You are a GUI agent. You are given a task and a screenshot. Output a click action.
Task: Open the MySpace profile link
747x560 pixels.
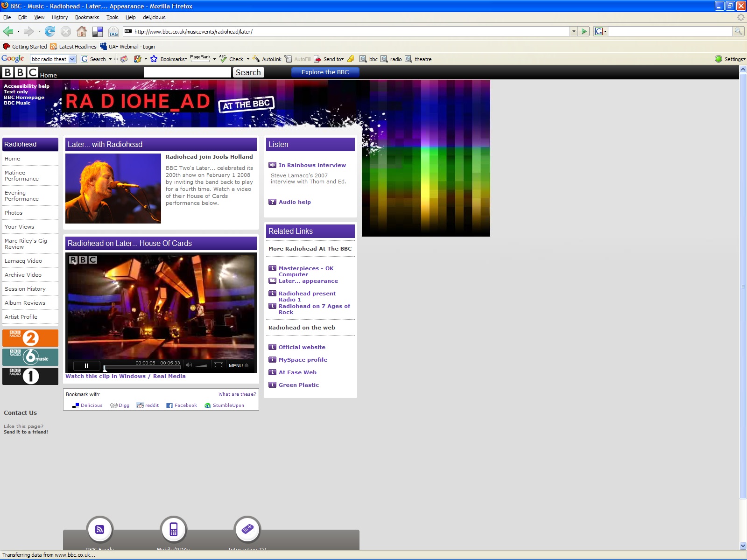tap(303, 360)
